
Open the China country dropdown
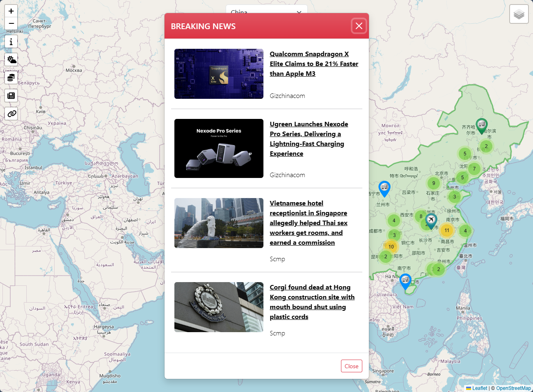(x=267, y=9)
